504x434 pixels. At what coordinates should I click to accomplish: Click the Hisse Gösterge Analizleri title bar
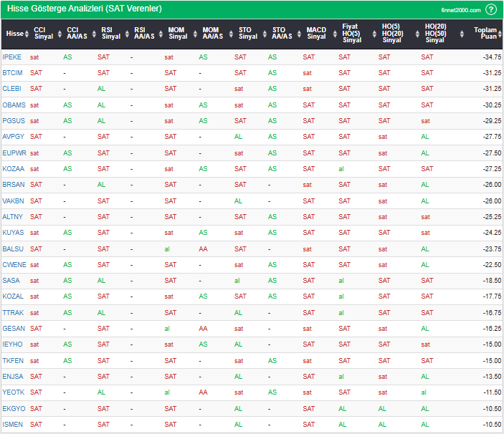[x=85, y=9]
